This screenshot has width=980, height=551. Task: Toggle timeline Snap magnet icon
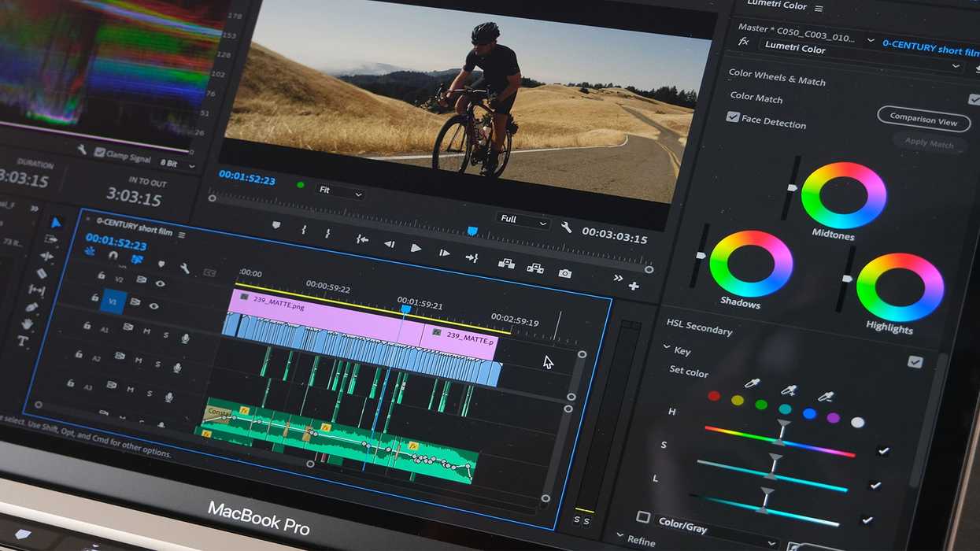coord(113,256)
